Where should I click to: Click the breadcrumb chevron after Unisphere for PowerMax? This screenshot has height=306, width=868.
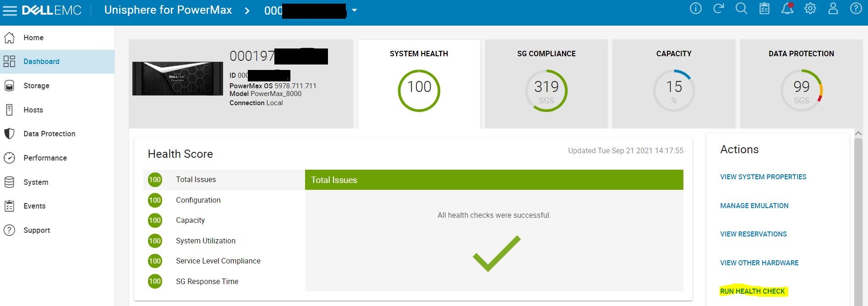pos(247,11)
